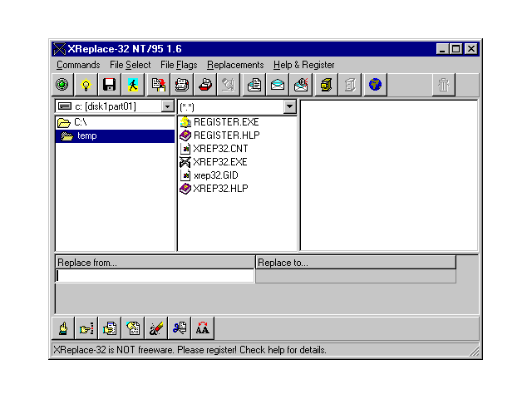The image size is (532, 399).
Task: Click the paintbrush icon in bottom toolbar
Action: pos(155,328)
